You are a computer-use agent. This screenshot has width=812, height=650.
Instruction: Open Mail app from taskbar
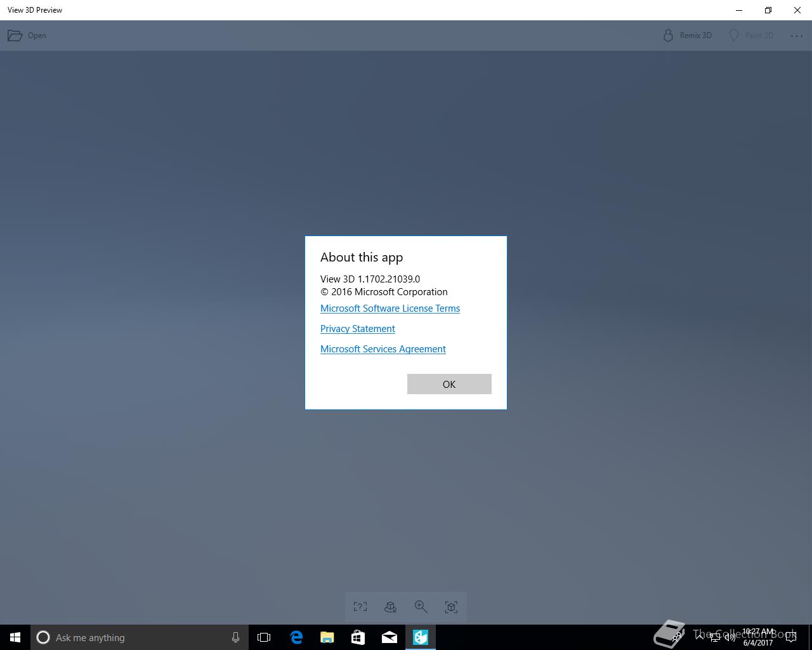coord(390,637)
